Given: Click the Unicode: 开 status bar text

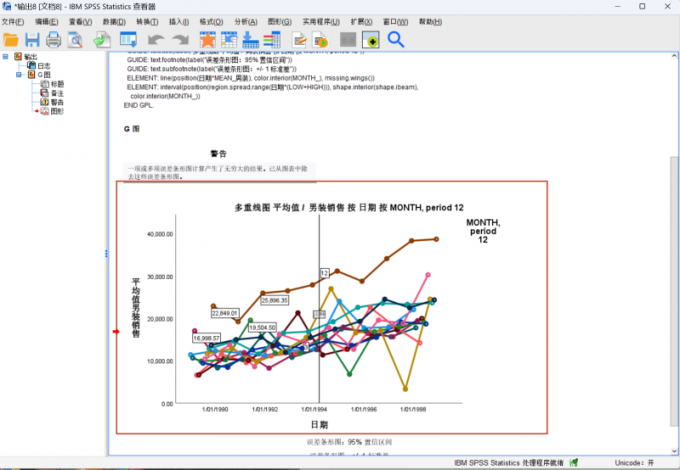Looking at the screenshot, I should pos(634,463).
